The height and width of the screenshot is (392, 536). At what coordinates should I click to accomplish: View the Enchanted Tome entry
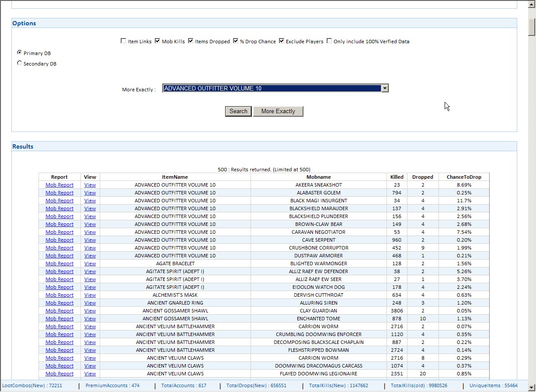(x=90, y=319)
